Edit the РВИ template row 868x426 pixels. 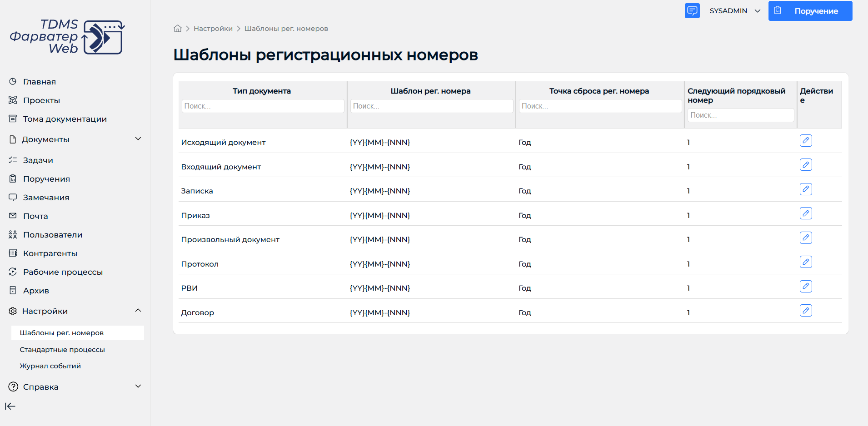point(806,286)
